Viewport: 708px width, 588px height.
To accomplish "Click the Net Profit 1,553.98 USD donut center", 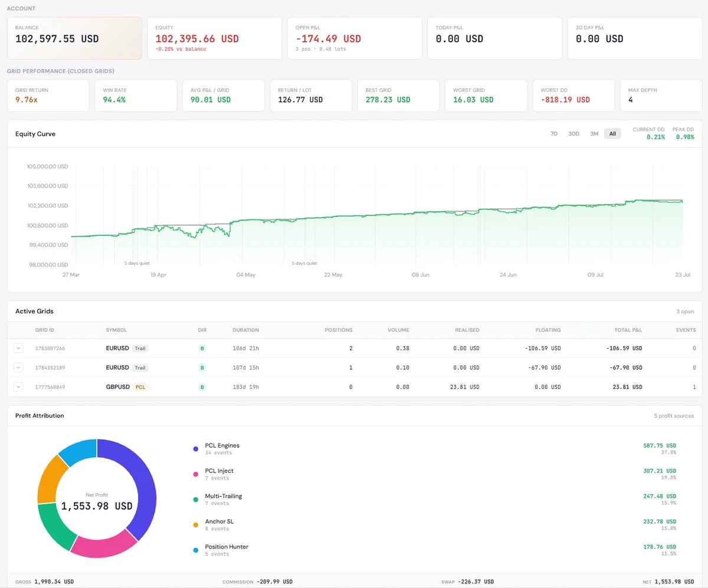I will tap(97, 506).
